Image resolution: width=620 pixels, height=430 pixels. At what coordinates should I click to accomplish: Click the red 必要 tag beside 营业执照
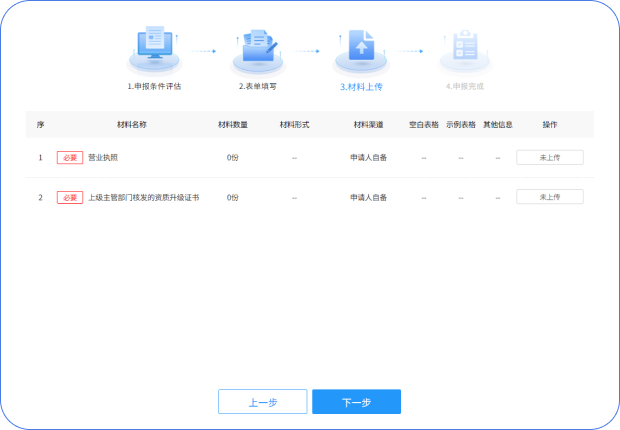click(x=70, y=157)
